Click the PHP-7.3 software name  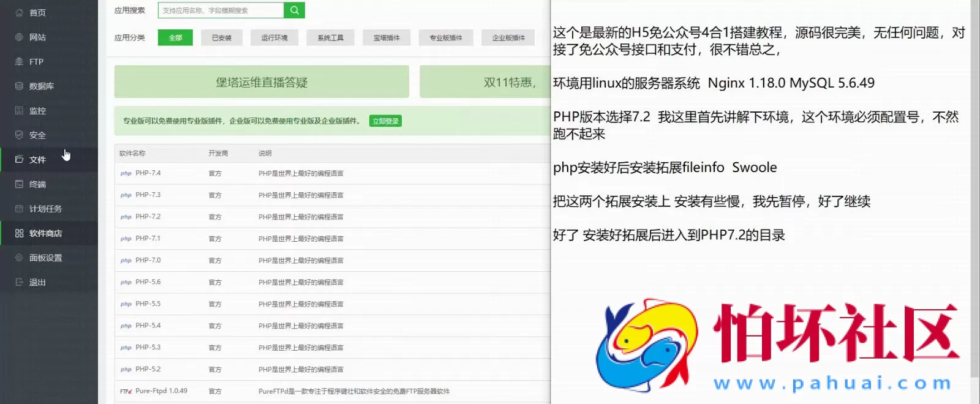point(148,195)
